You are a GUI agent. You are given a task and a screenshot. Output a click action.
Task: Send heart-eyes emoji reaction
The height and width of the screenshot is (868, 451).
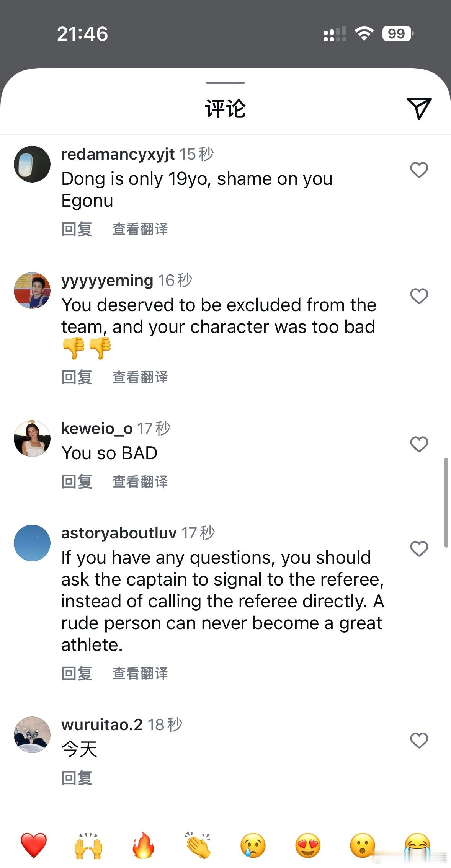[308, 845]
